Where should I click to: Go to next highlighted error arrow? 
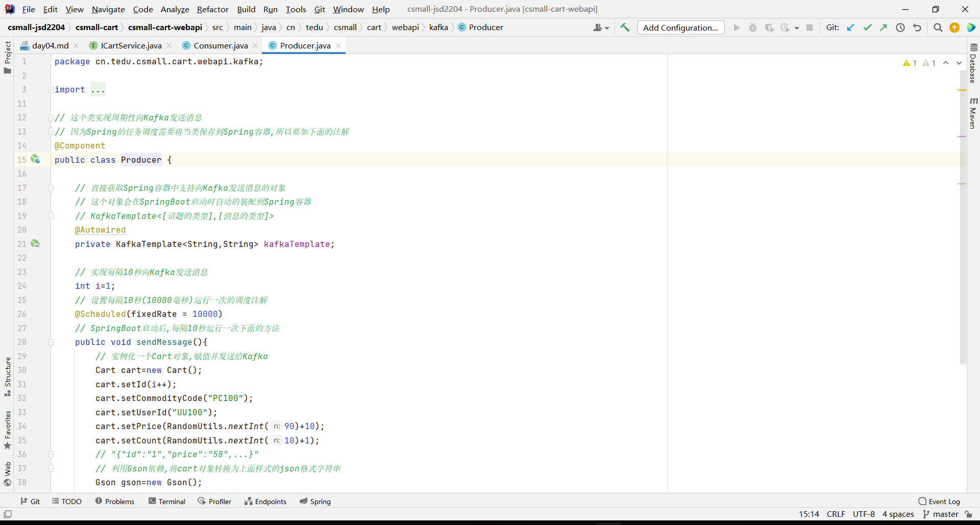[x=959, y=63]
